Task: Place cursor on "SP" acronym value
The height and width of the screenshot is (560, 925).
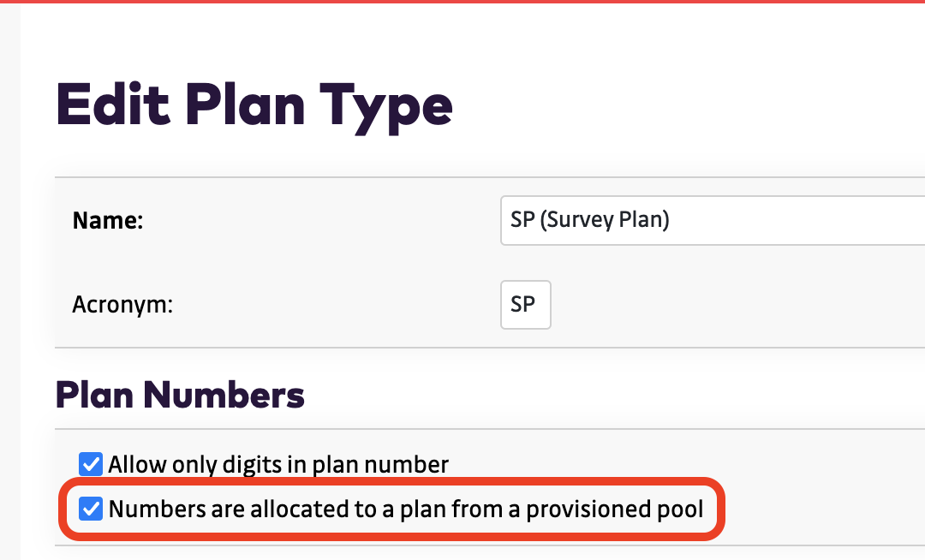Action: pos(522,305)
